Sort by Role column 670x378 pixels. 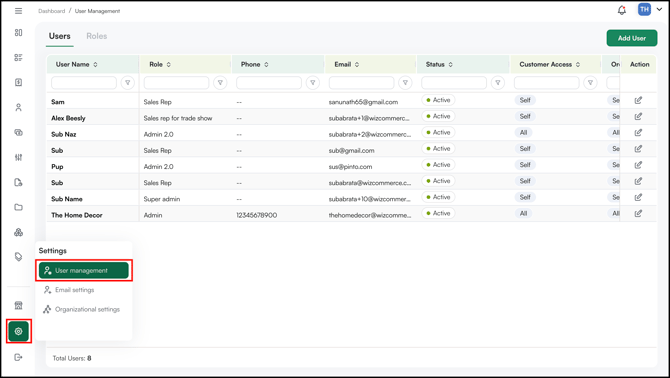pyautogui.click(x=169, y=64)
